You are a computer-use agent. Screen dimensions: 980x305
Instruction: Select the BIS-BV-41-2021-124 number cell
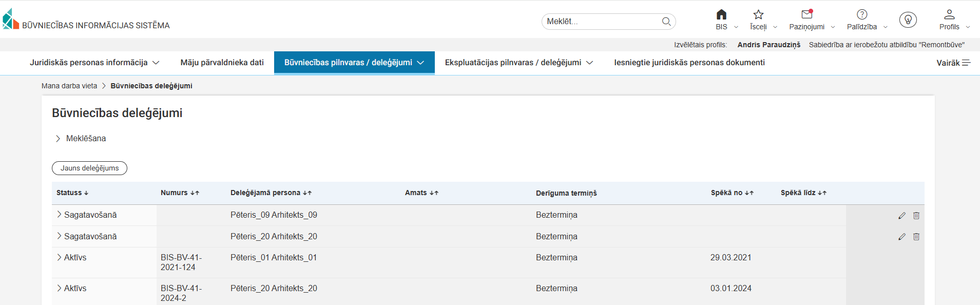click(181, 262)
